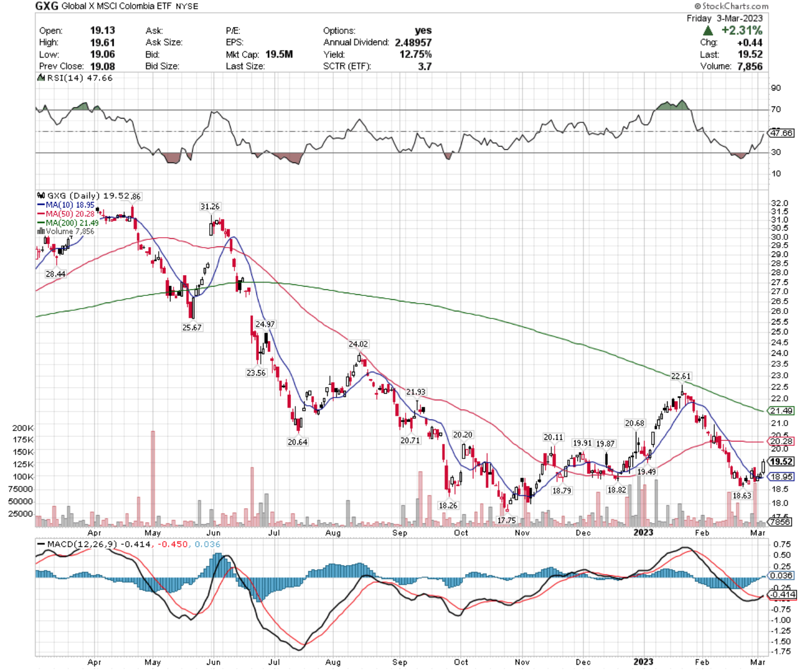Click the 20.20 price label
This screenshot has width=806, height=672.
point(463,435)
